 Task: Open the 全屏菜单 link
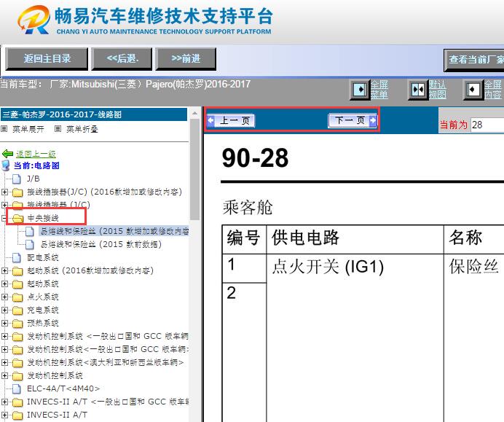tap(379, 90)
